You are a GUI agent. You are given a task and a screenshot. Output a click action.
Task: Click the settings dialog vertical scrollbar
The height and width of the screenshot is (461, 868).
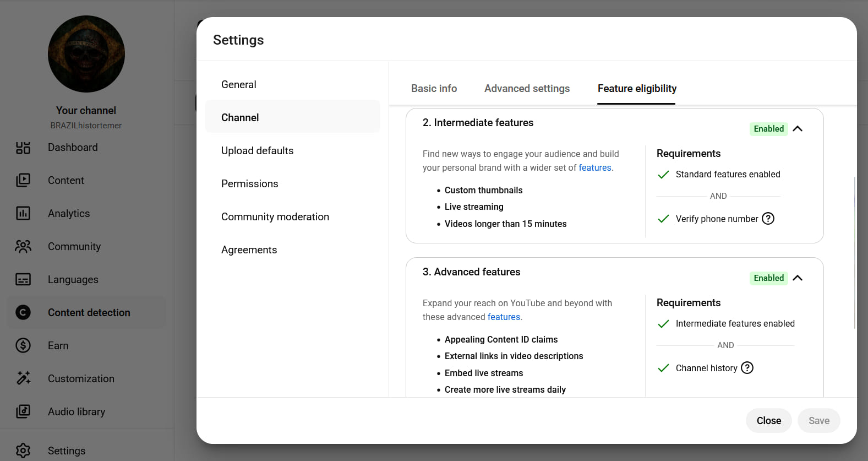point(854,252)
